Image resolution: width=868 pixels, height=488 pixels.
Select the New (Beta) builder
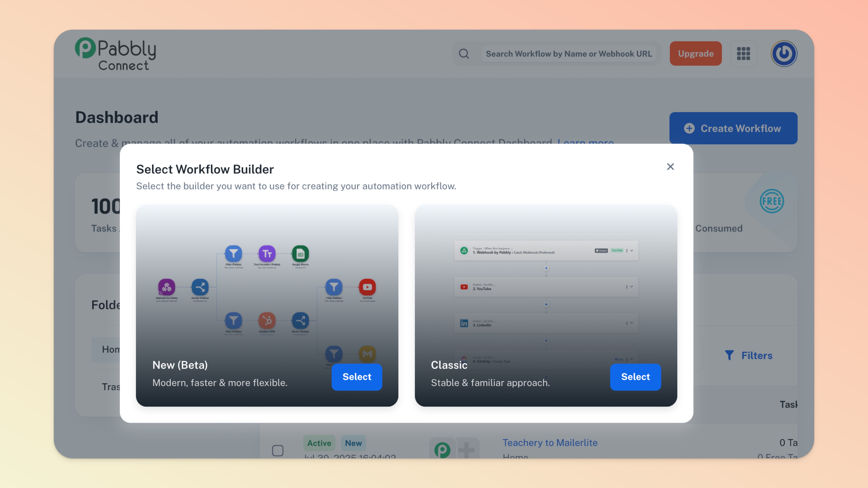pyautogui.click(x=357, y=377)
